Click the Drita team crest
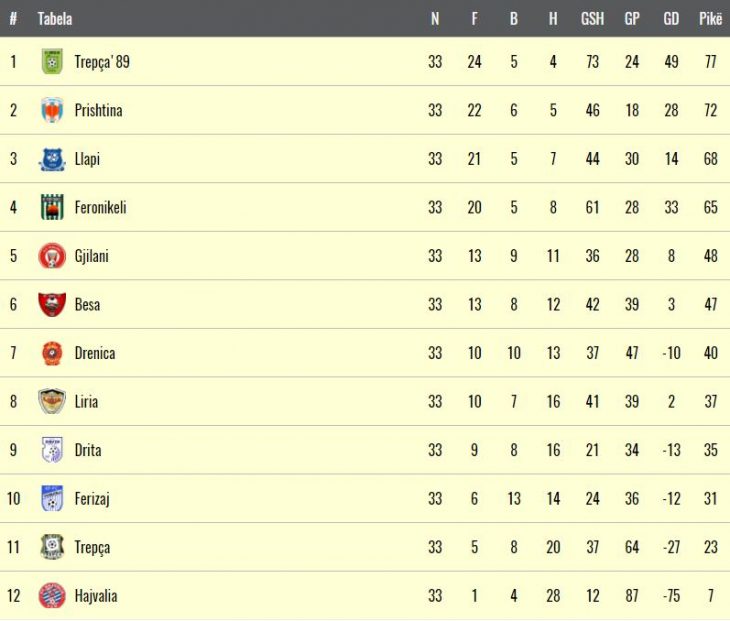 52,450
